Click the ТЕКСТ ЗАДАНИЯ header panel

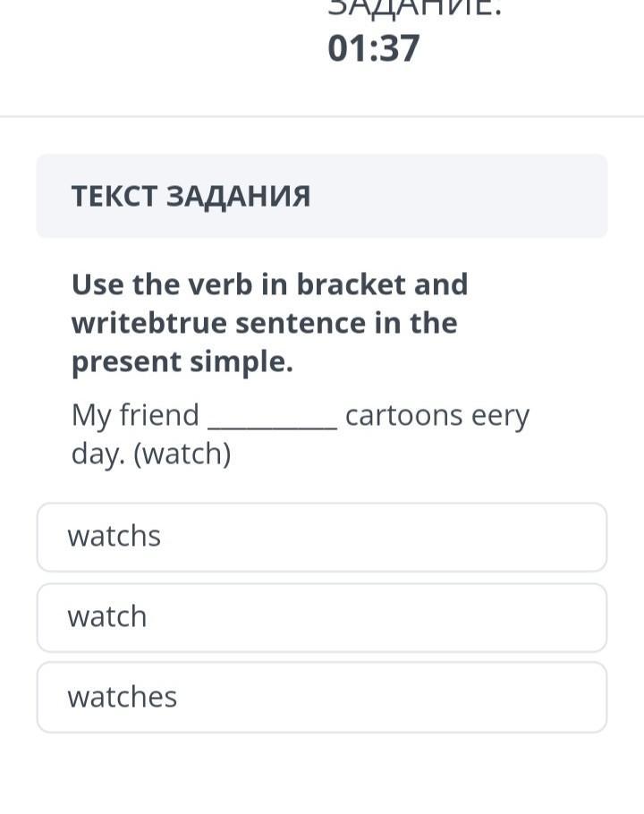(321, 195)
